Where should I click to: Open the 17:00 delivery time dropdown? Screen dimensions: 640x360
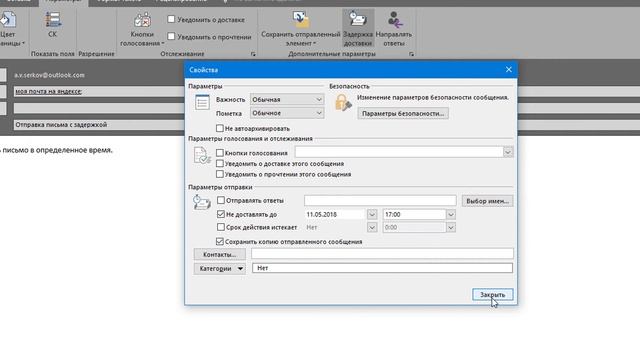tap(451, 214)
